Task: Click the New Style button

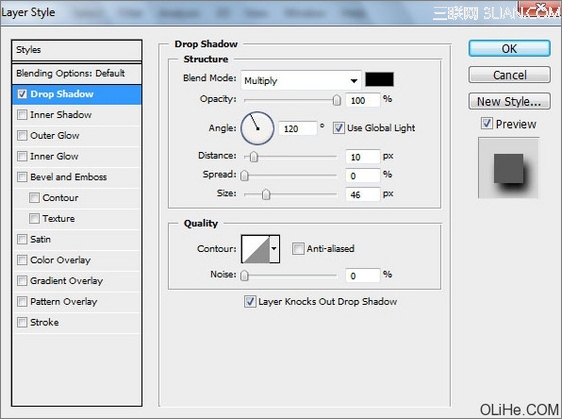Action: click(x=509, y=101)
